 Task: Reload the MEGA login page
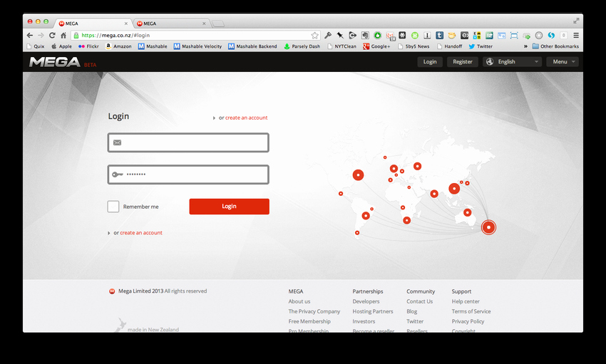tap(52, 35)
